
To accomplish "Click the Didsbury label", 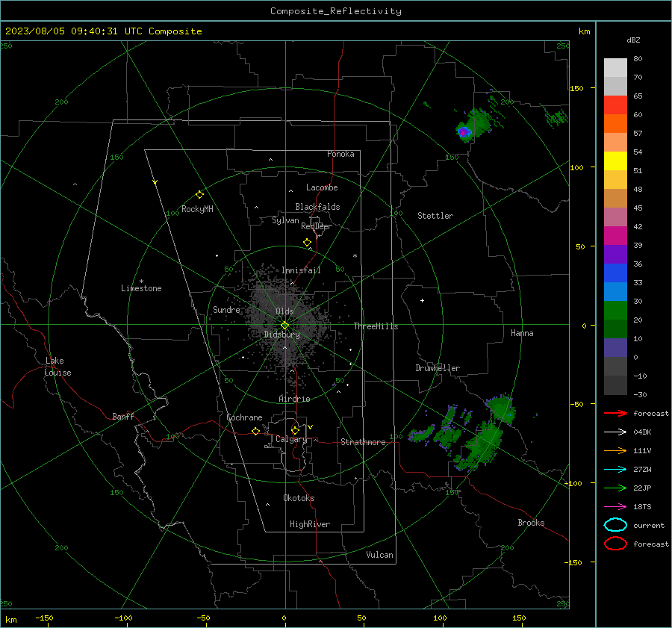I will [x=281, y=335].
